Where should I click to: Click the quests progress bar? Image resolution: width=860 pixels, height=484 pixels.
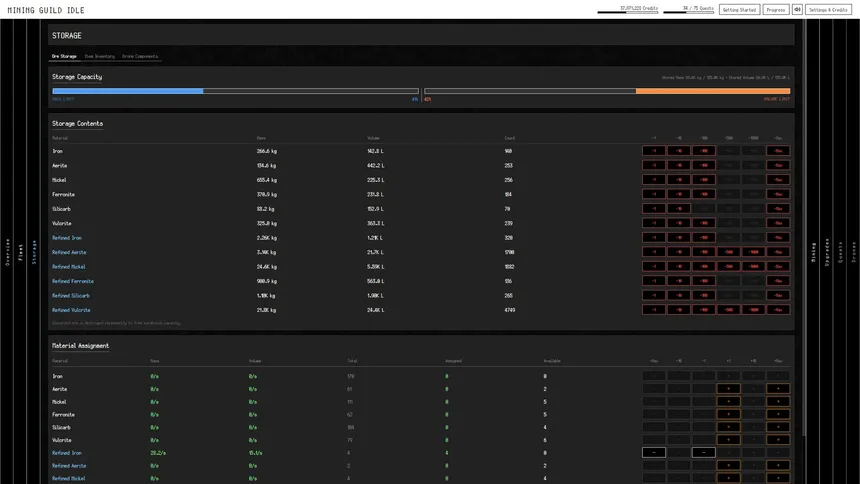pyautogui.click(x=688, y=12)
